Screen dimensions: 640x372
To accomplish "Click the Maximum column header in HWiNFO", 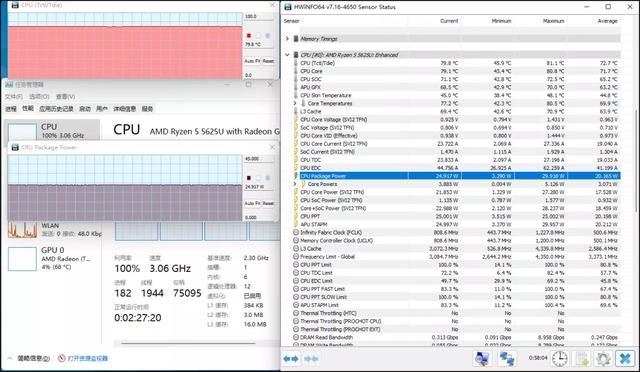I will 553,21.
